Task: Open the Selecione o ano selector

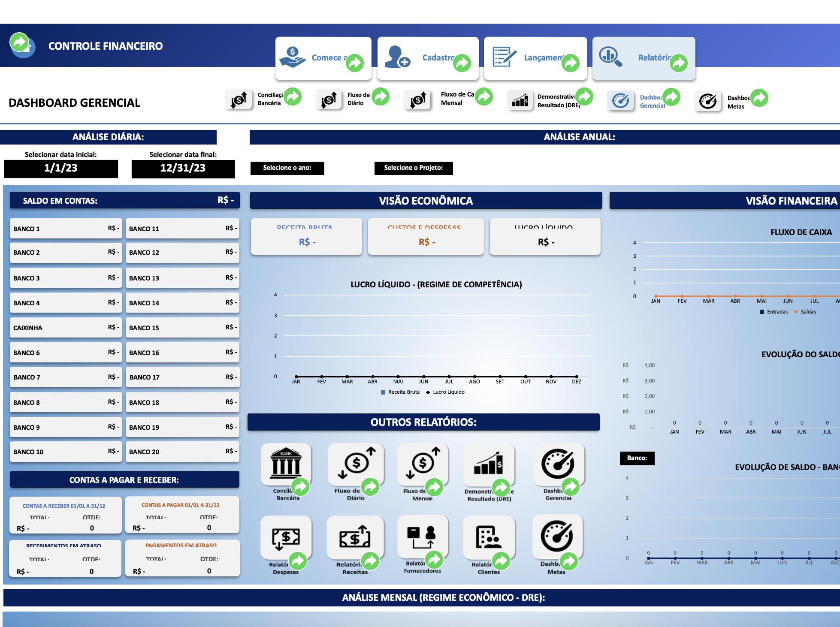Action: tap(287, 168)
